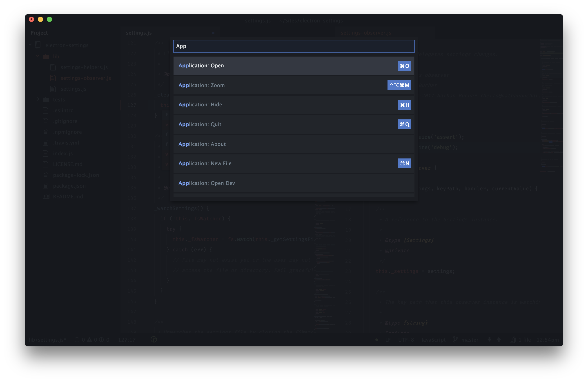Open package.json in the tree view

(x=69, y=186)
